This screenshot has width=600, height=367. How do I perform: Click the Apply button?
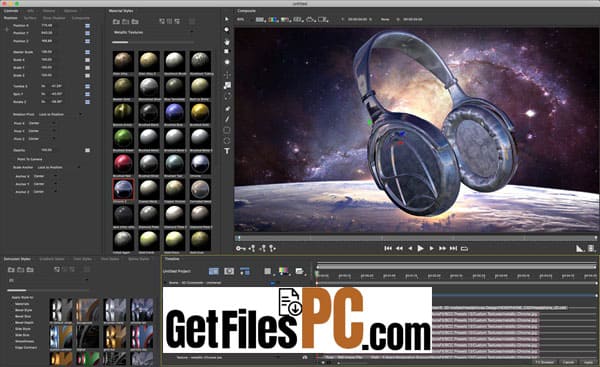[588, 362]
